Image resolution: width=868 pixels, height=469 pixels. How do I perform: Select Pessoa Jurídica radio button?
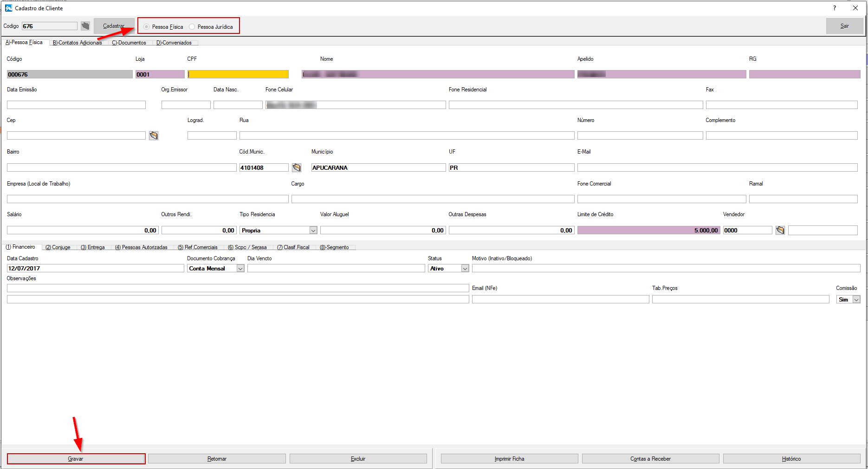click(x=192, y=27)
